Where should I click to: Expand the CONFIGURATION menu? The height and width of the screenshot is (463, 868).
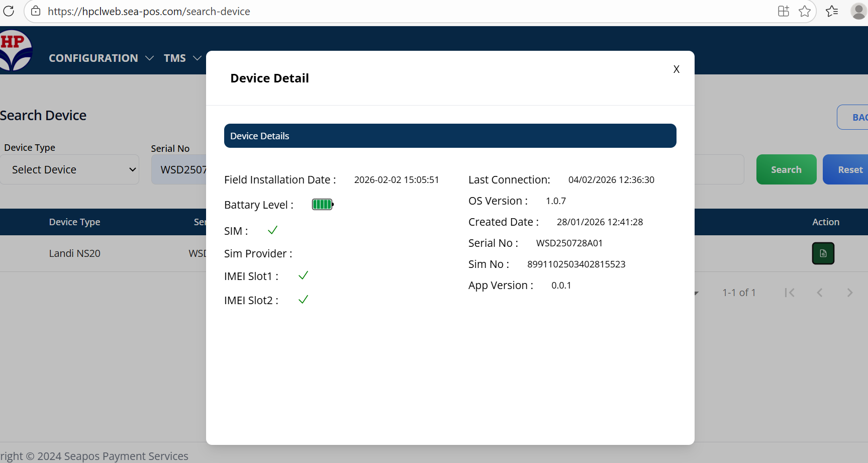coord(101,58)
